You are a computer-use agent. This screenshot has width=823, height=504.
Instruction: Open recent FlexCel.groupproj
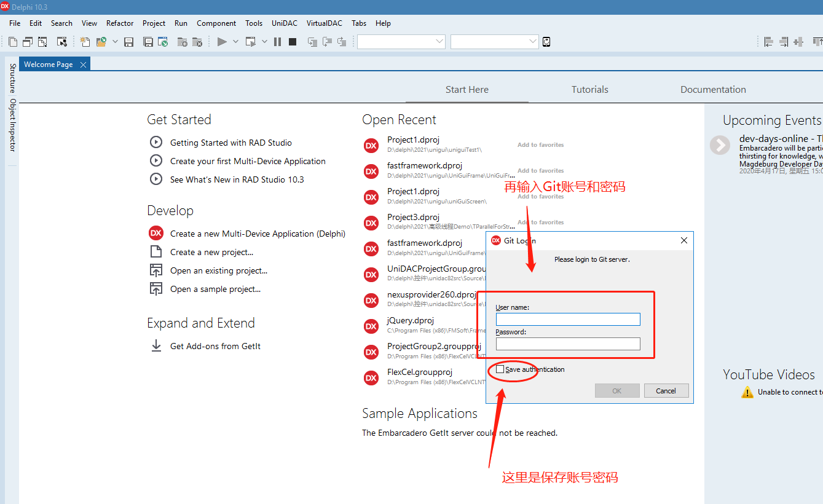point(420,372)
